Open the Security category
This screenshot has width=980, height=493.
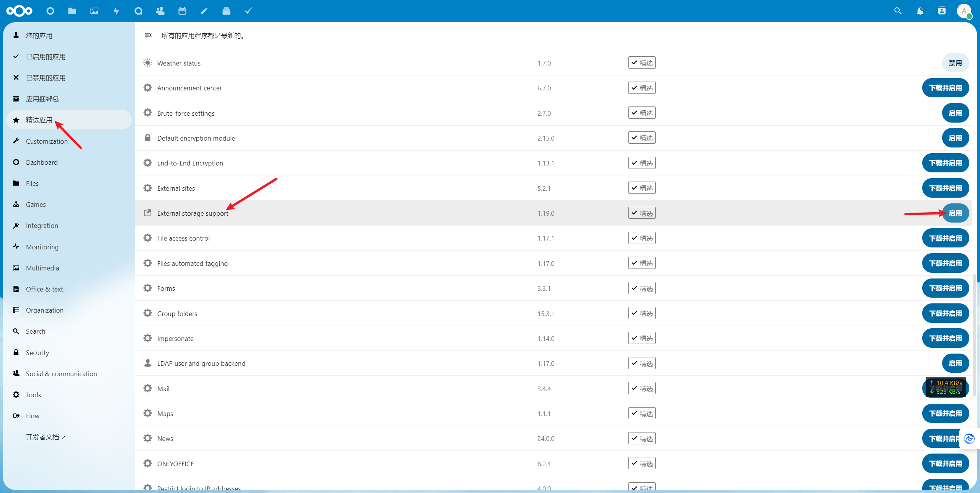69,352
